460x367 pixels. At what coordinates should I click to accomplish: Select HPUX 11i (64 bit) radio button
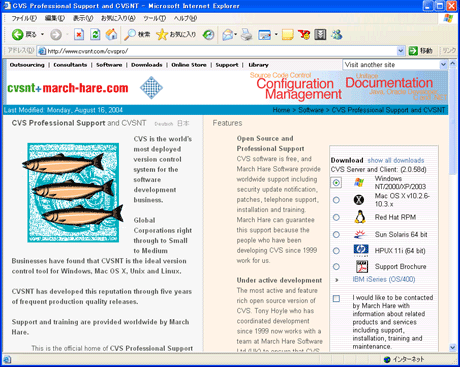coord(336,251)
